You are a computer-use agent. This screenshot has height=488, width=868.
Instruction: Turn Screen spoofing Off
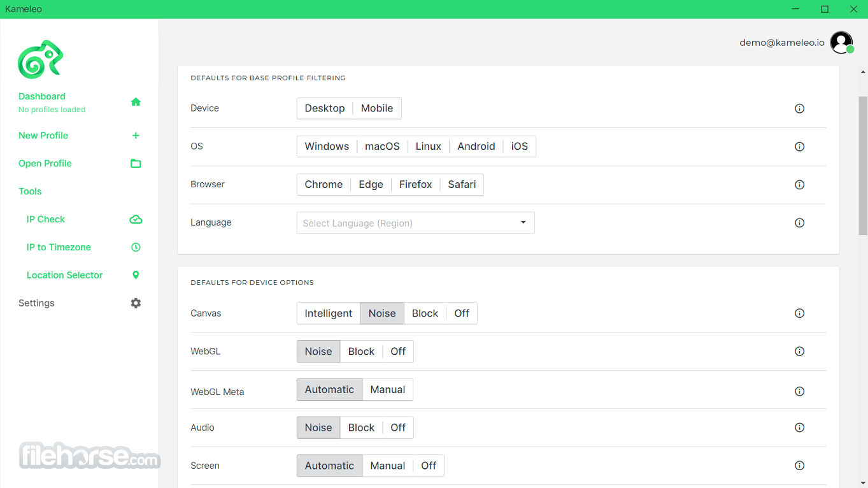429,466
